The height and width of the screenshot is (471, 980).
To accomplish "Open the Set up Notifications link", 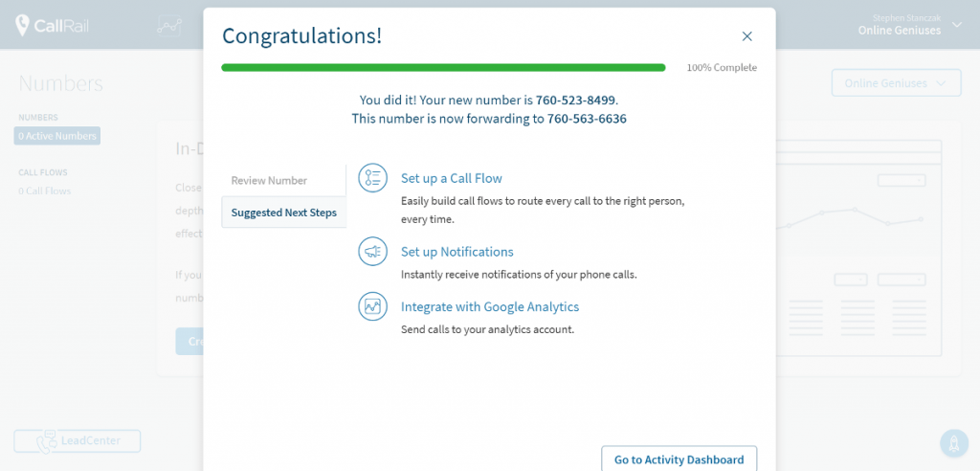I will click(x=457, y=252).
